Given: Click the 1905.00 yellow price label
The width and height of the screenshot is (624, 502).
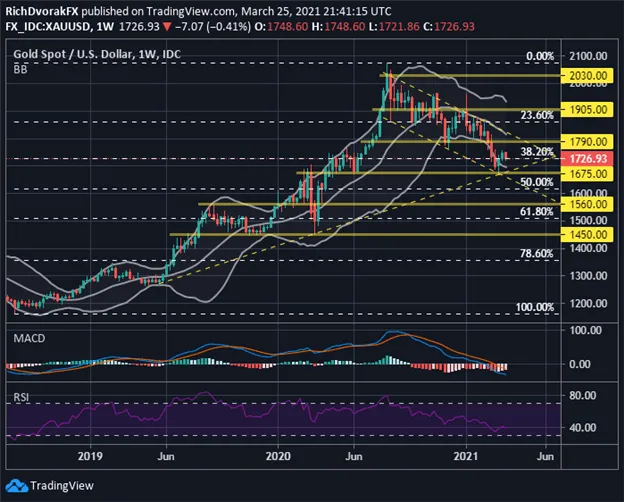Looking at the screenshot, I should point(587,109).
